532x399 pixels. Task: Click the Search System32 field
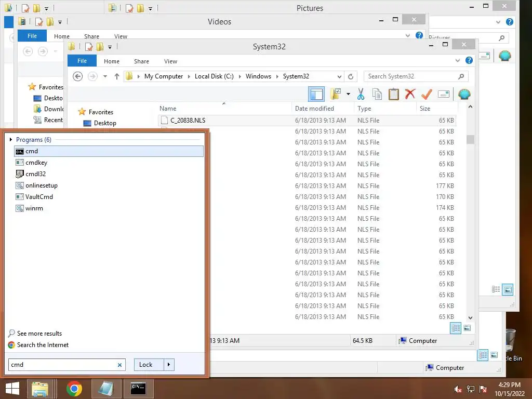click(x=416, y=76)
